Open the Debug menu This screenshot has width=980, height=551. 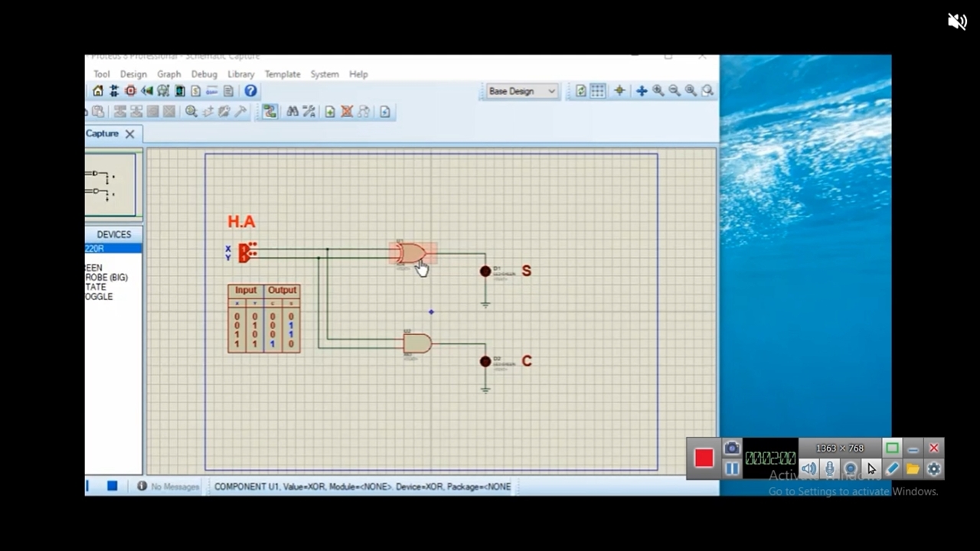pyautogui.click(x=204, y=74)
